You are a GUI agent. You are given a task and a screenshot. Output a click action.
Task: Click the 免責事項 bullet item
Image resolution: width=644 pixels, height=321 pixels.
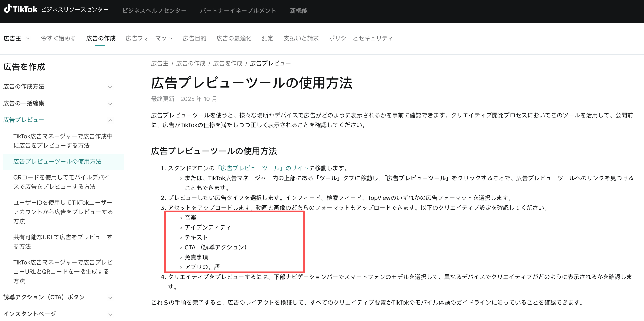pos(196,257)
